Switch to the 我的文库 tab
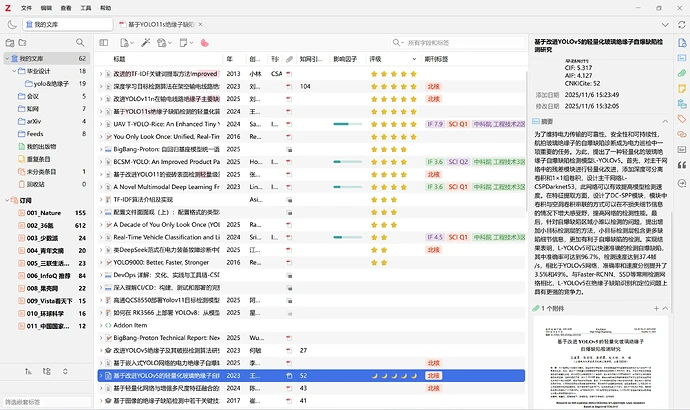 tap(68, 25)
